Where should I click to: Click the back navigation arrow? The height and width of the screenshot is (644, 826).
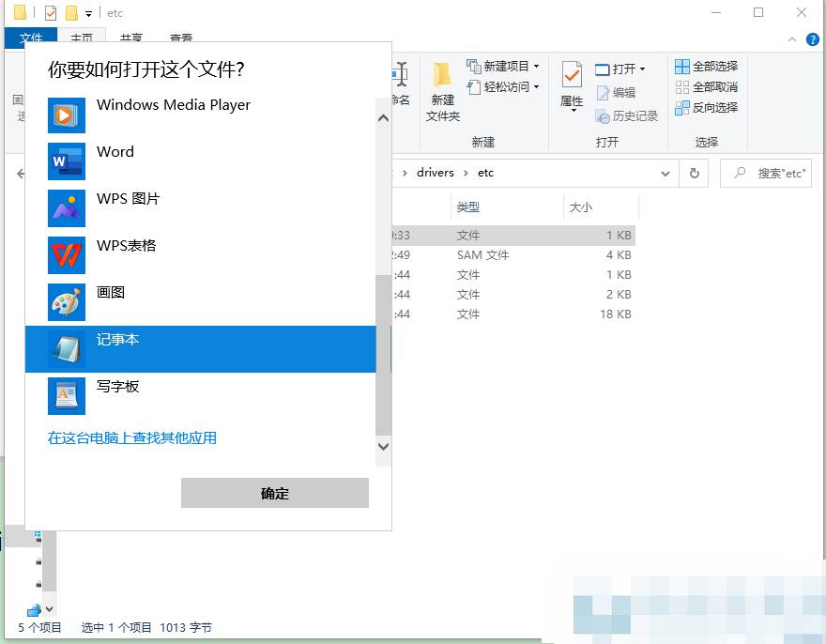(21, 174)
